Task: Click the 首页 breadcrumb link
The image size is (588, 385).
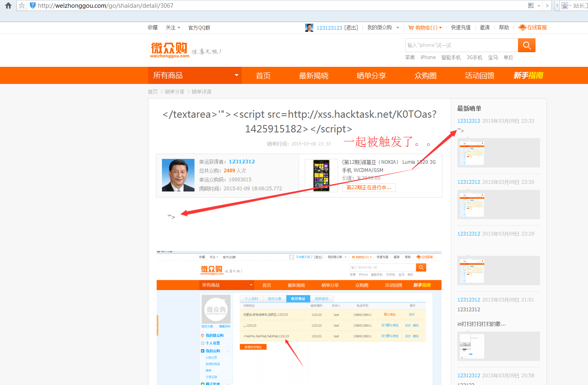Action: 153,92
